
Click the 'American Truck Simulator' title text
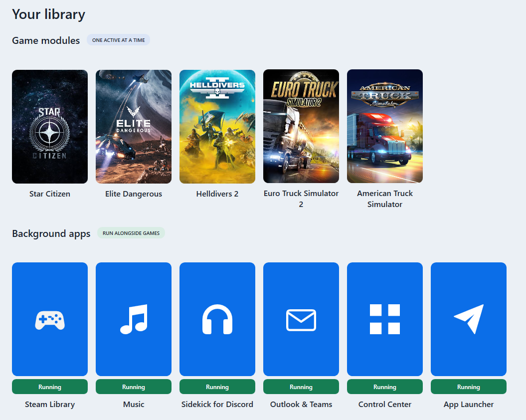(385, 199)
